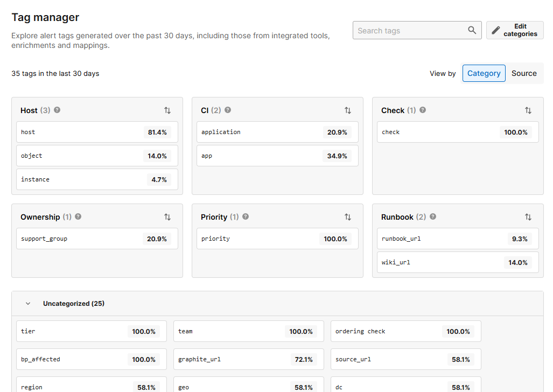Viewport: 553px width, 392px height.
Task: Open the help tooltip next to Runbook
Action: [432, 216]
